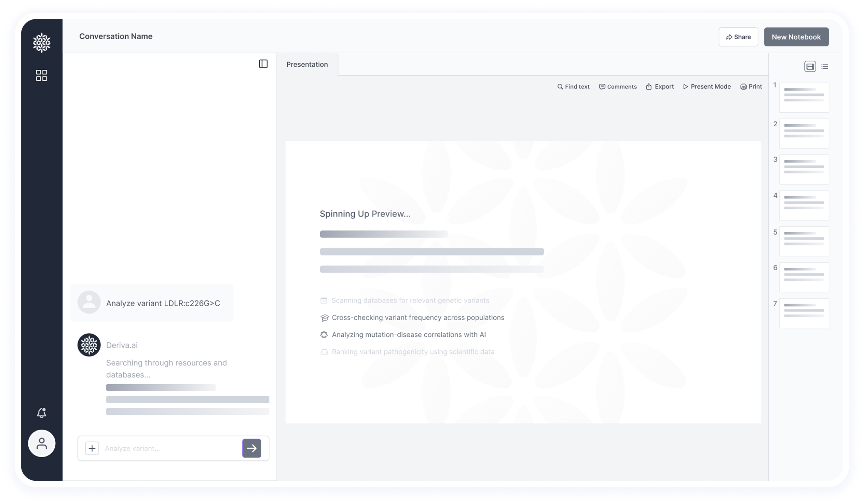The width and height of the screenshot is (864, 504).
Task: Select slide thumbnail 3
Action: [804, 169]
